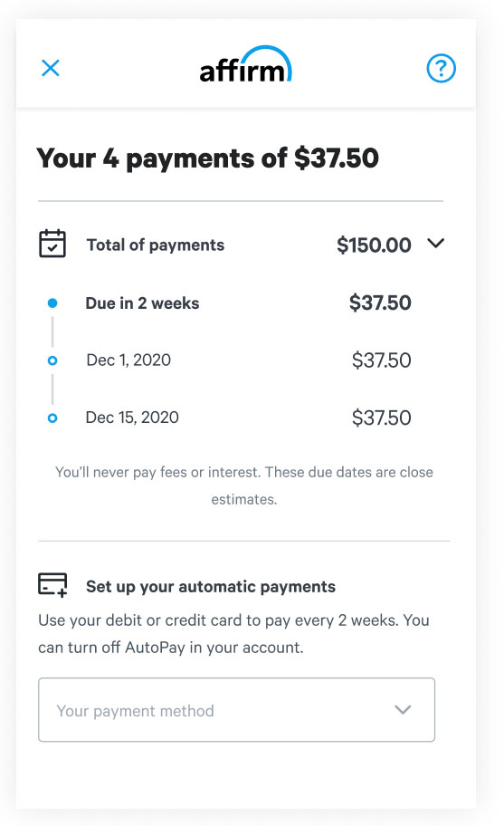Click the Dec 15, 2020 payment date
The image size is (504, 826).
pos(132,418)
